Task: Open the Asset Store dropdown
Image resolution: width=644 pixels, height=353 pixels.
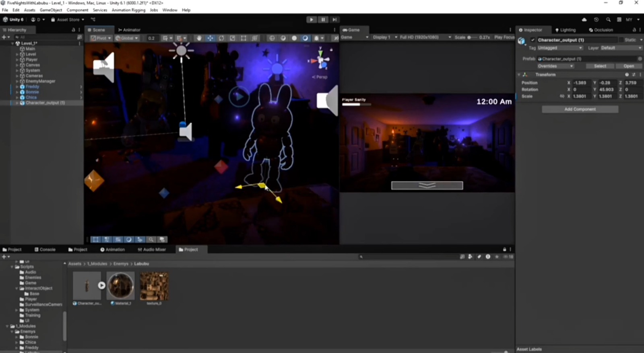Action: coord(68,19)
